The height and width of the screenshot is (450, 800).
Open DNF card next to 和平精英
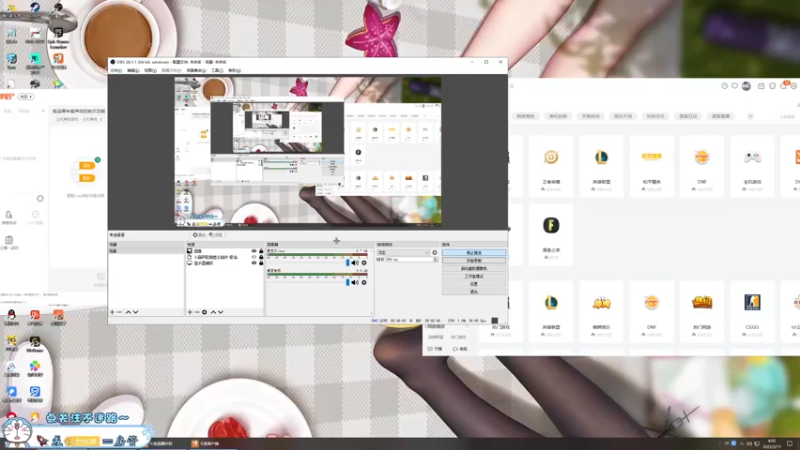tap(702, 166)
